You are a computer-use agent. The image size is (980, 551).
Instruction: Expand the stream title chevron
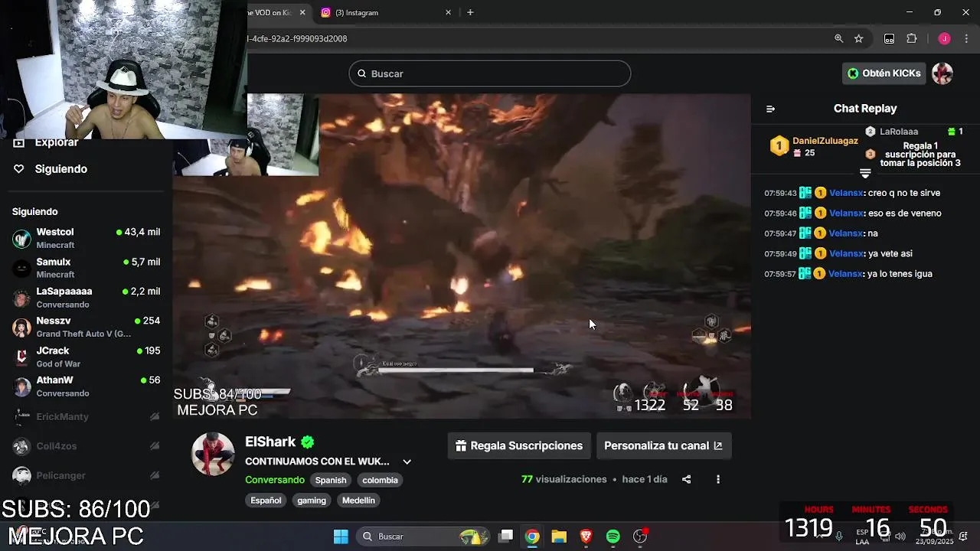click(x=407, y=461)
